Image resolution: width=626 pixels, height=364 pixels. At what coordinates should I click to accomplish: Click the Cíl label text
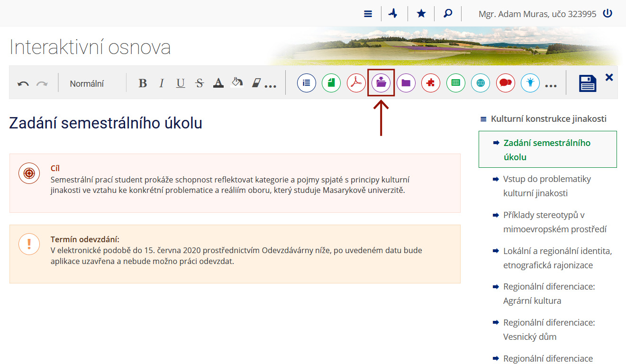(x=55, y=168)
